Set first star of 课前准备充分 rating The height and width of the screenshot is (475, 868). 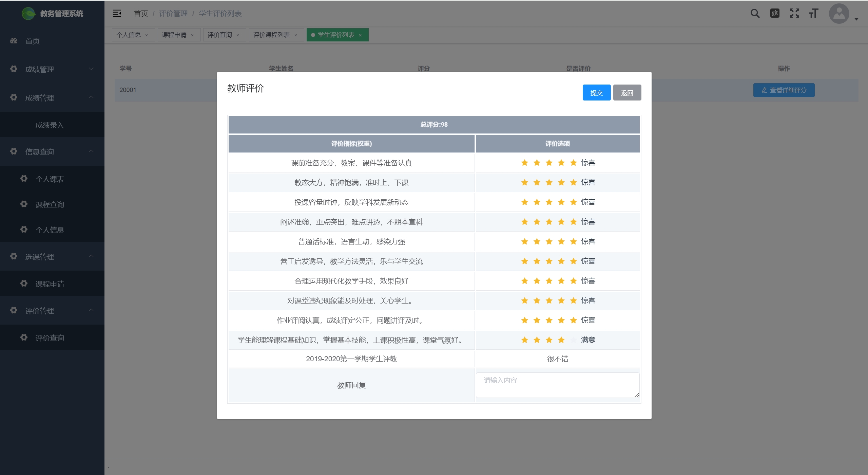524,163
